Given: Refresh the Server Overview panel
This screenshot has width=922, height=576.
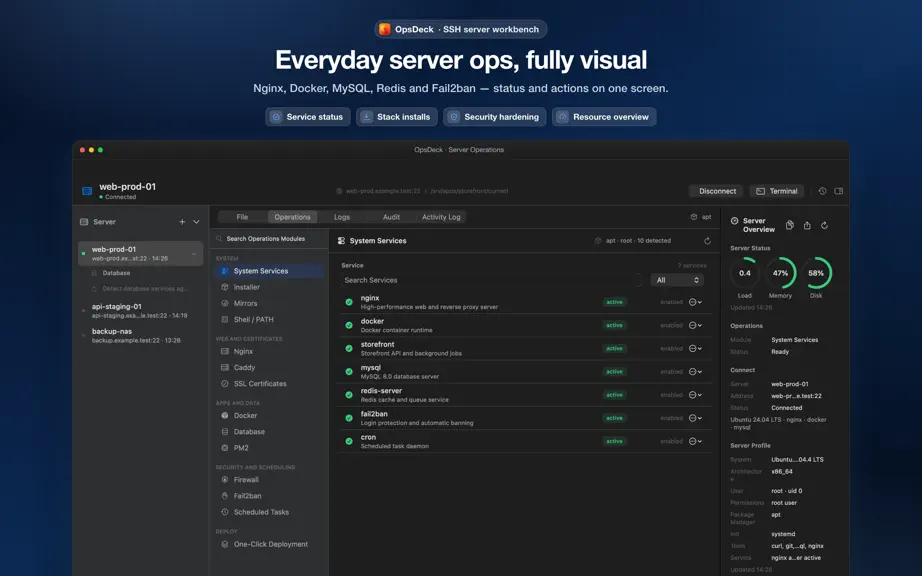Looking at the screenshot, I should 824,225.
